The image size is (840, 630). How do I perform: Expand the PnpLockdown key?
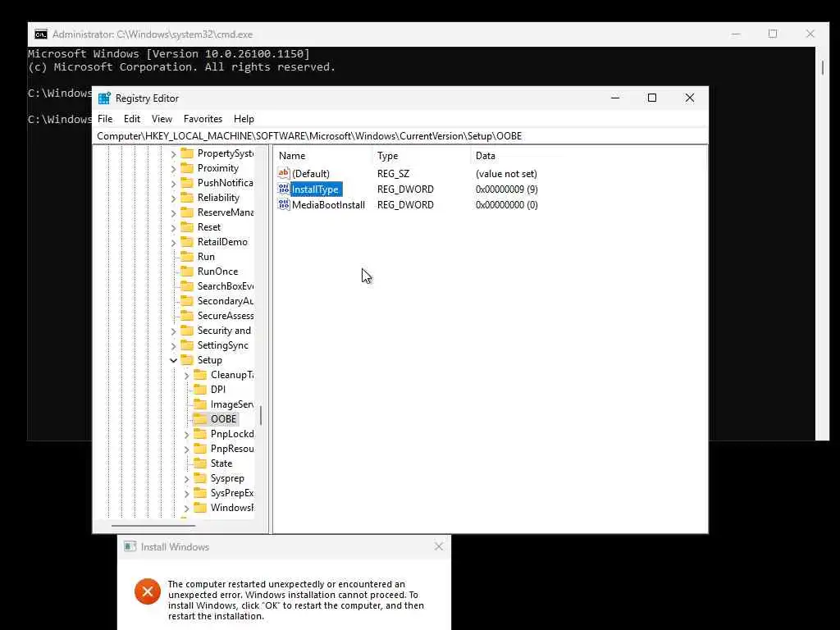pyautogui.click(x=186, y=435)
